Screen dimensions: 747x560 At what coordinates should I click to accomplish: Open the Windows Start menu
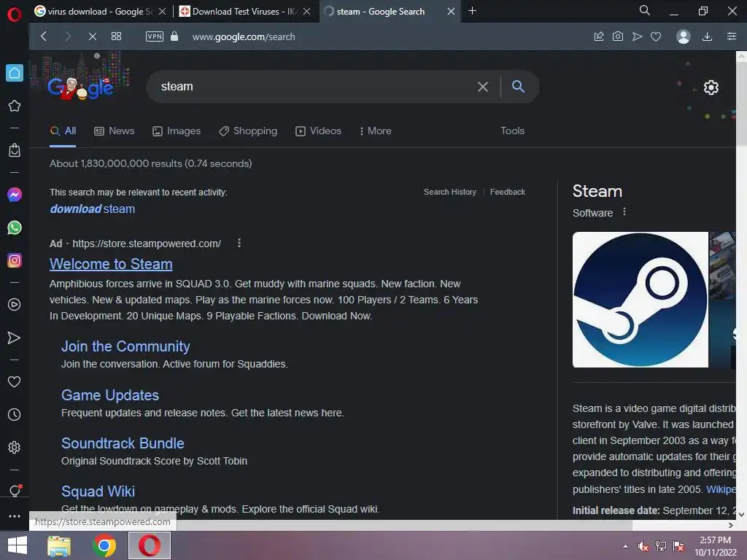18,545
